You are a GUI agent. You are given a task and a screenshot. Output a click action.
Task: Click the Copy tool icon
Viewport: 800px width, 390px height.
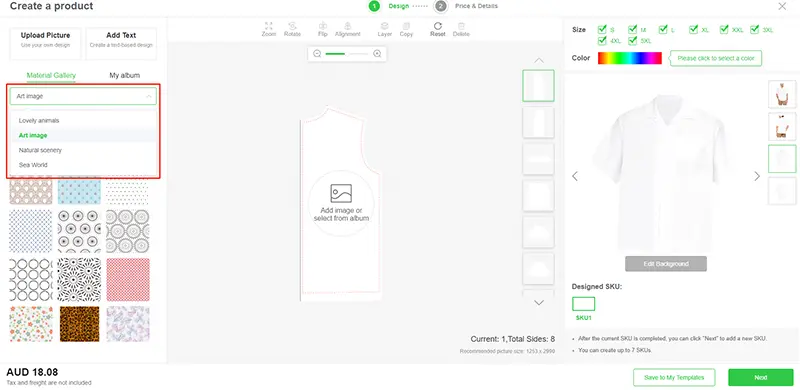point(406,29)
